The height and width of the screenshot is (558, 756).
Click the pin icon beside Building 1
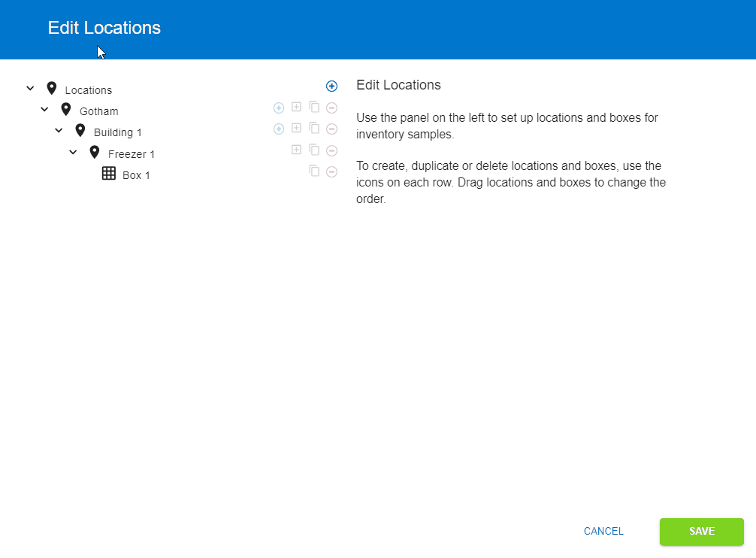(80, 131)
